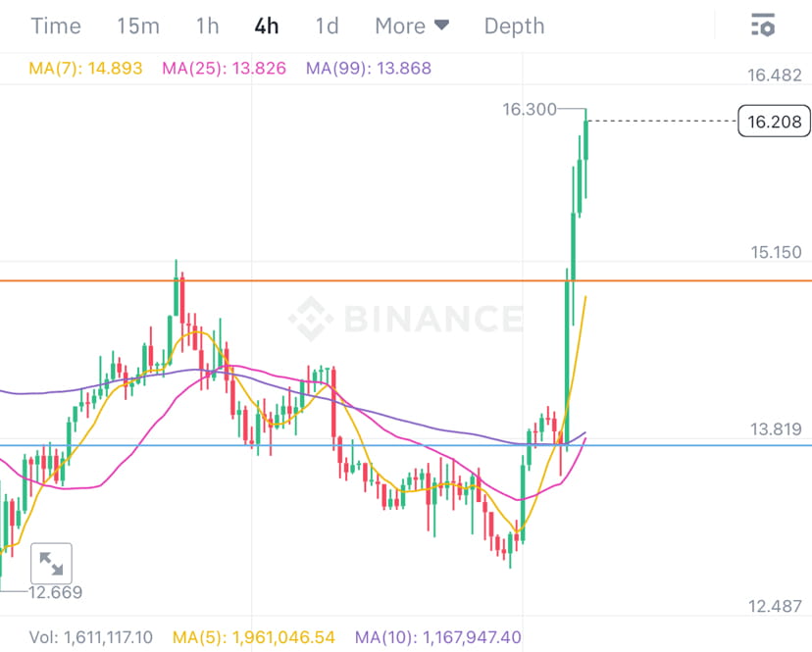Expand the More chevron arrow
Screen dimensions: 812x652
click(x=443, y=26)
